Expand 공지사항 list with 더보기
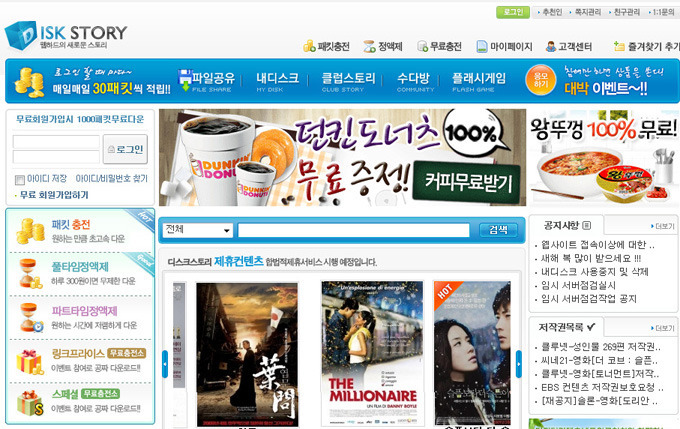680x429 pixels. [x=663, y=226]
